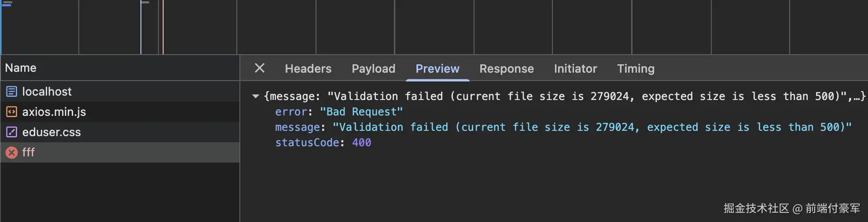
Task: Click the eduser.css stylesheet icon
Action: coord(11,132)
